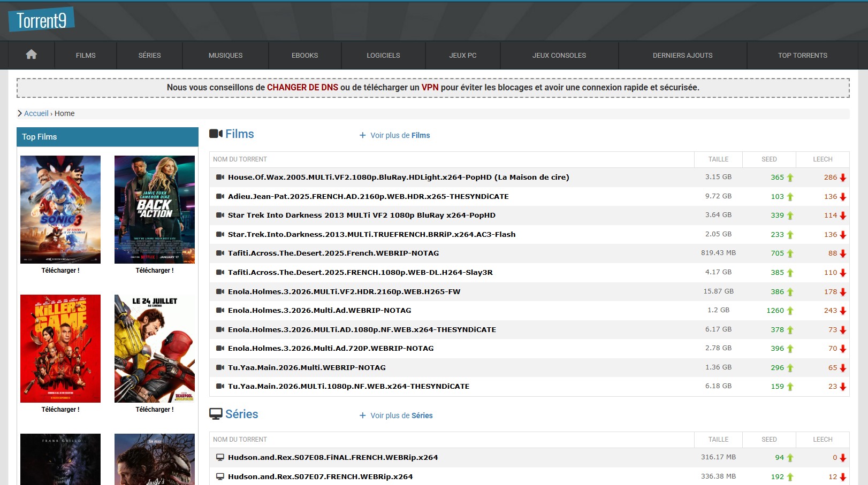868x485 pixels.
Task: Open Star Trek Into Darkness 2013 MULTi VF2 torrent
Action: [362, 215]
